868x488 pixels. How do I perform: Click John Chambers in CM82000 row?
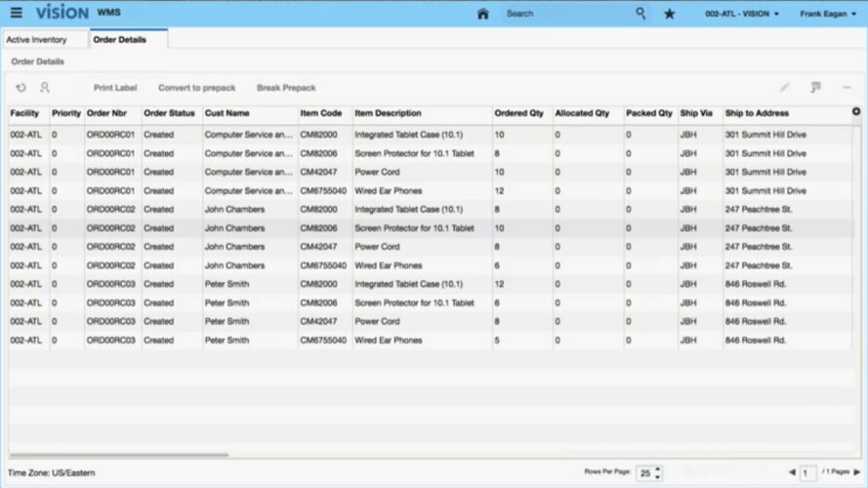pos(234,209)
